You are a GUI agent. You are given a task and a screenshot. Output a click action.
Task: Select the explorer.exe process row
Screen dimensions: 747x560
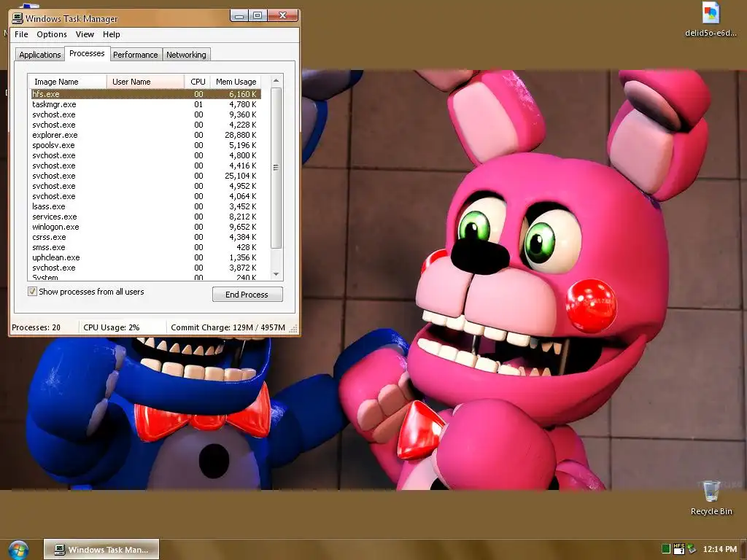coord(146,135)
